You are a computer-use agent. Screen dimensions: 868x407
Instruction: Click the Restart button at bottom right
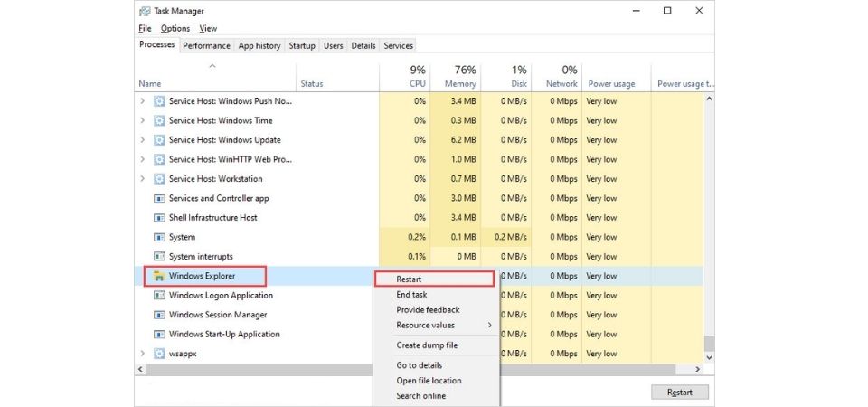(x=679, y=392)
